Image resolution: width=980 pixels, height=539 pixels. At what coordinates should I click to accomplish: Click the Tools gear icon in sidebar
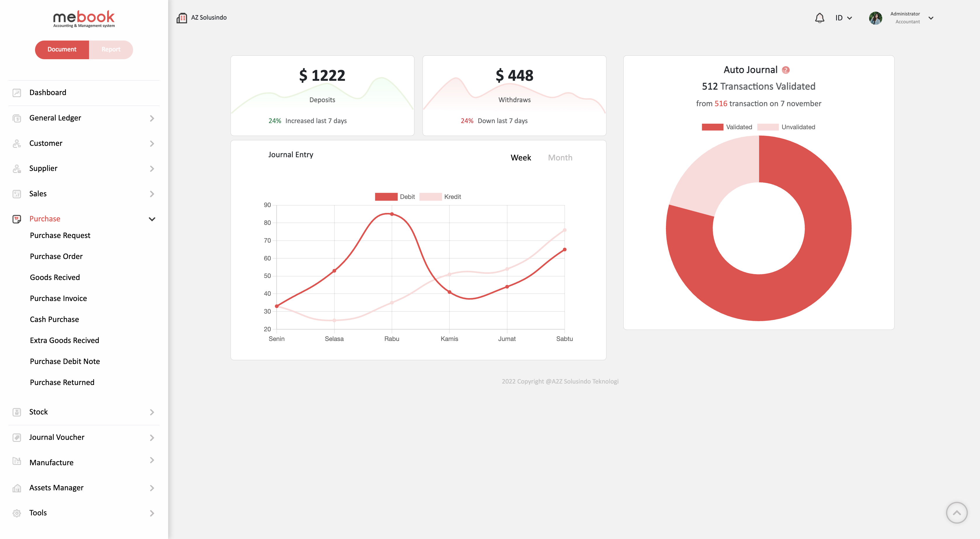(x=17, y=513)
